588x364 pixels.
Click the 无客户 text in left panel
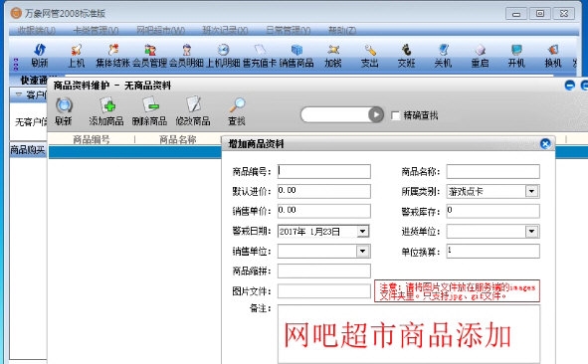tap(31, 122)
